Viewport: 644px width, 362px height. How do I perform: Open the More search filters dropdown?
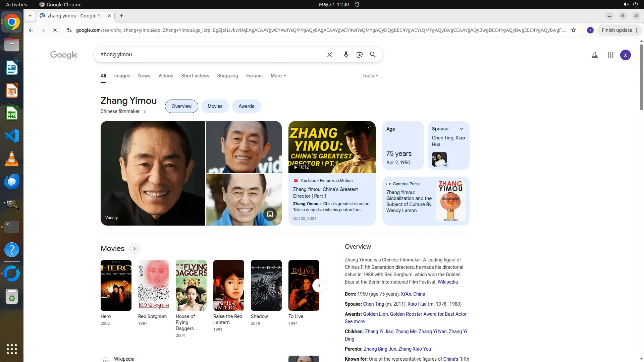[x=278, y=76]
